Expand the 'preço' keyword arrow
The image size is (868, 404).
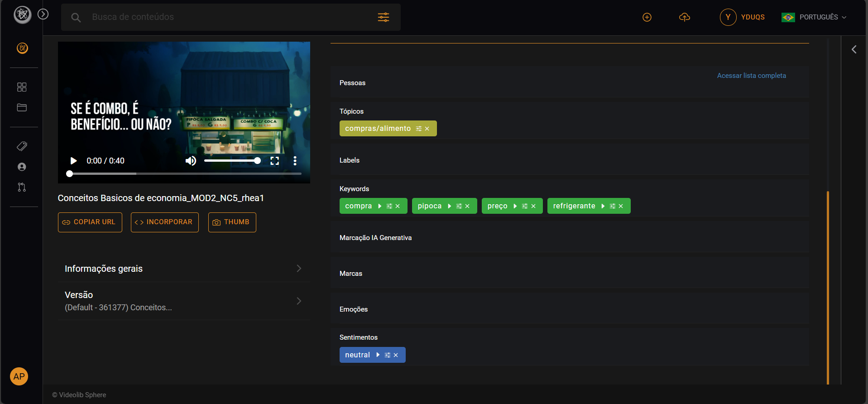(515, 206)
